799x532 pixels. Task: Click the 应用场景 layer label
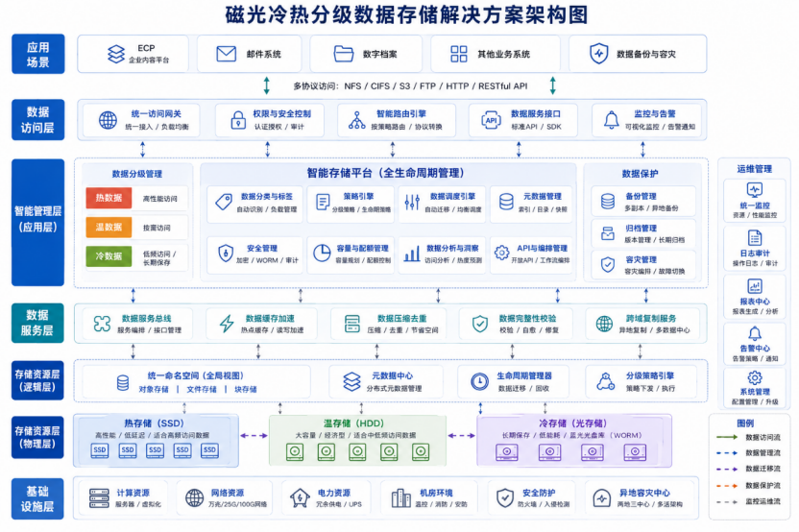(x=38, y=54)
